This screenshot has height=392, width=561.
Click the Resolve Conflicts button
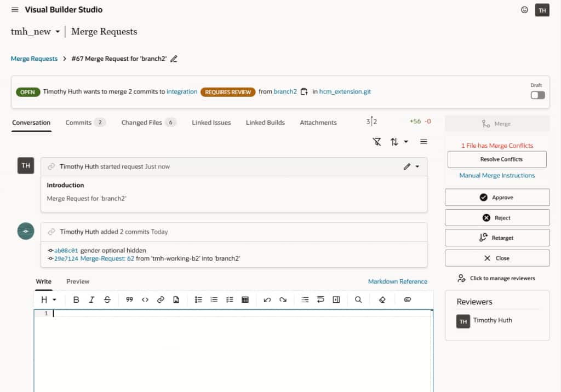(497, 159)
